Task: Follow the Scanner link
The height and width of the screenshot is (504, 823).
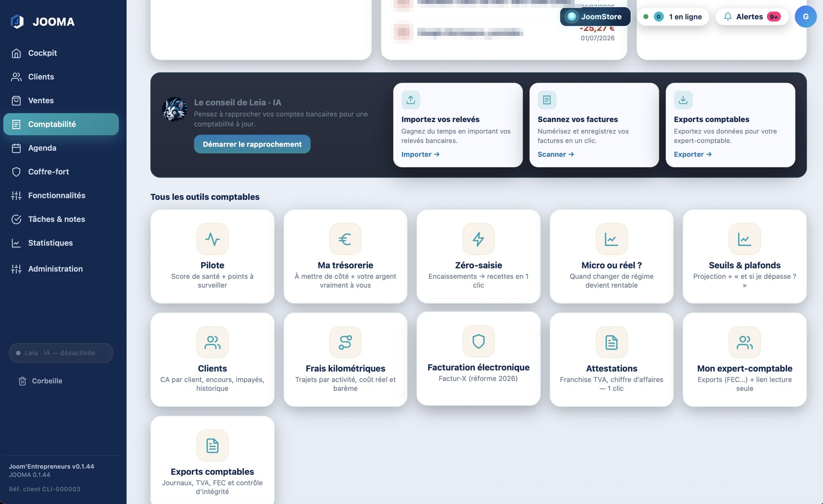Action: 556,155
